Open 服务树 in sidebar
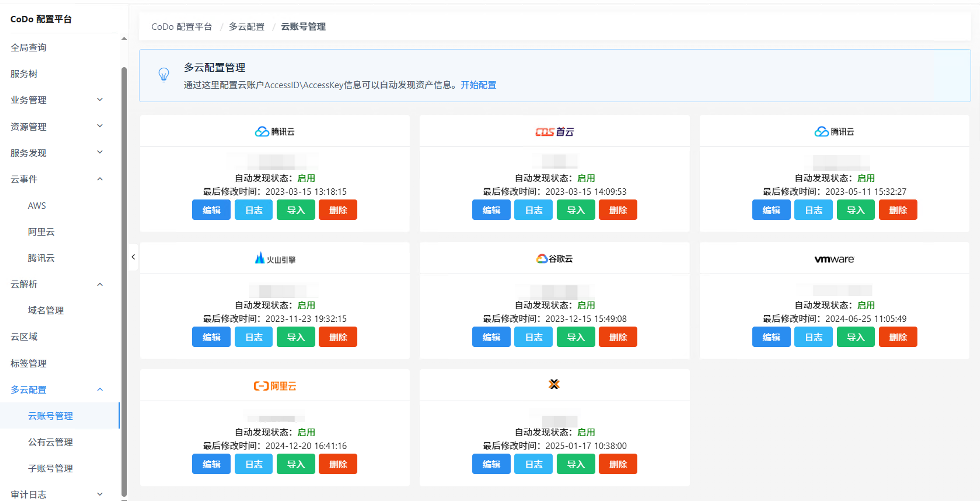This screenshot has height=501, width=980. pyautogui.click(x=24, y=74)
